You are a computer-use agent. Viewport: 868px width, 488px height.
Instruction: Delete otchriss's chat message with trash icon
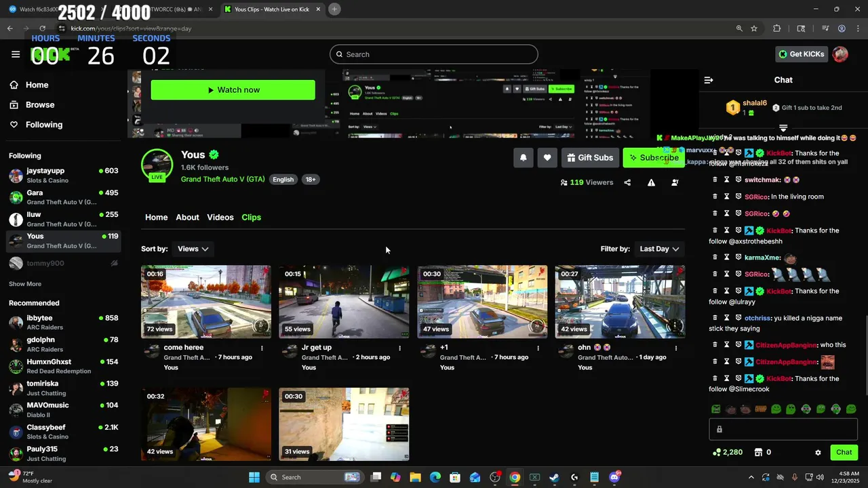[x=715, y=318]
